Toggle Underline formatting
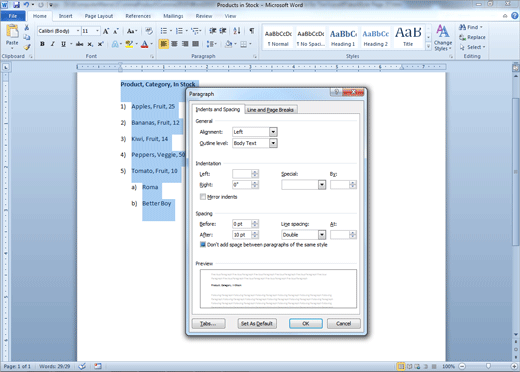This screenshot has height=372, width=520. click(63, 44)
